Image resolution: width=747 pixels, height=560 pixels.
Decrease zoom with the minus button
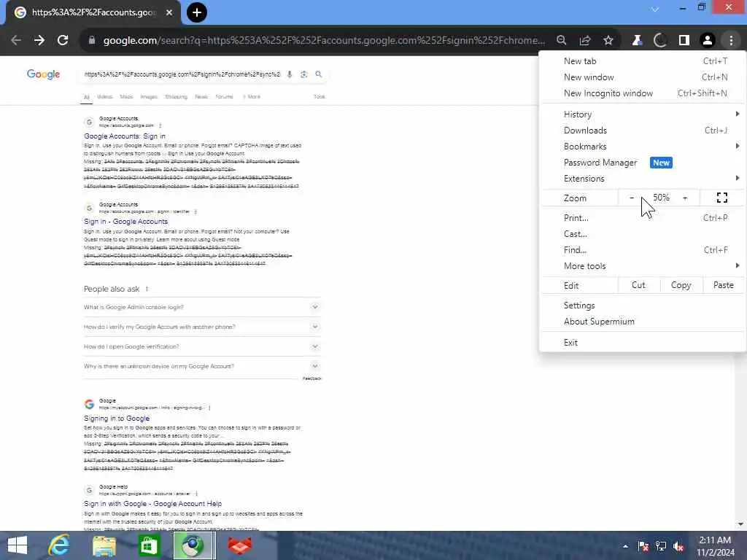[632, 198]
